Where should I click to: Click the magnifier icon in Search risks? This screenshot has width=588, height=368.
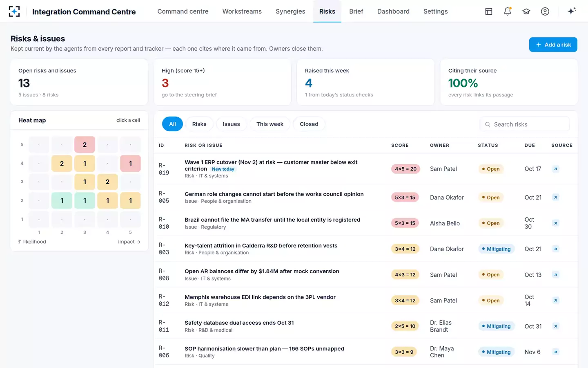click(488, 124)
